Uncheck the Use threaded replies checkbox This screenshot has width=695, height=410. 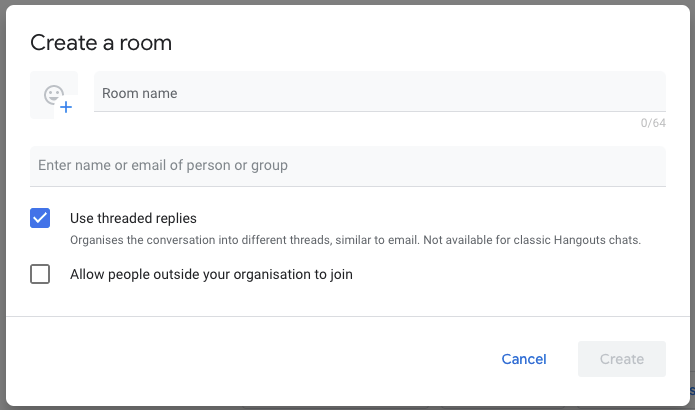[x=40, y=218]
